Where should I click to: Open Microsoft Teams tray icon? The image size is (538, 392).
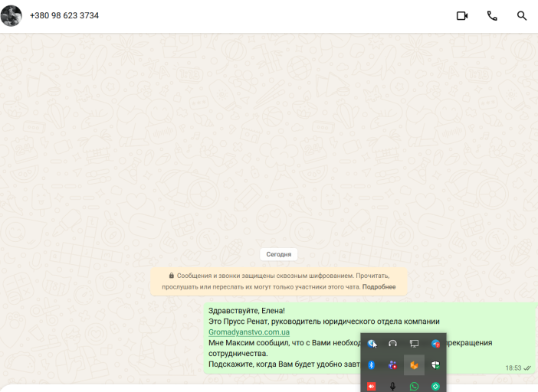coord(392,365)
